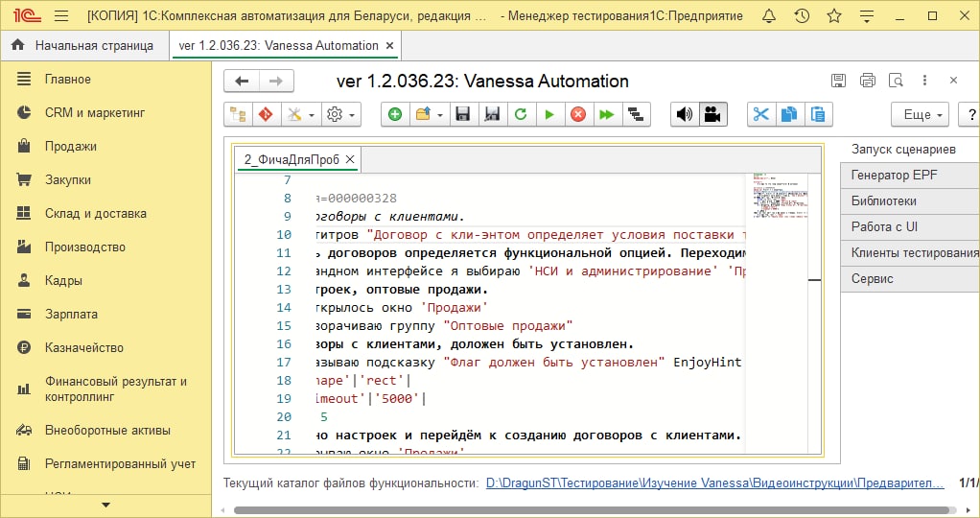
Task: Print with the printer icon
Action: [x=868, y=80]
